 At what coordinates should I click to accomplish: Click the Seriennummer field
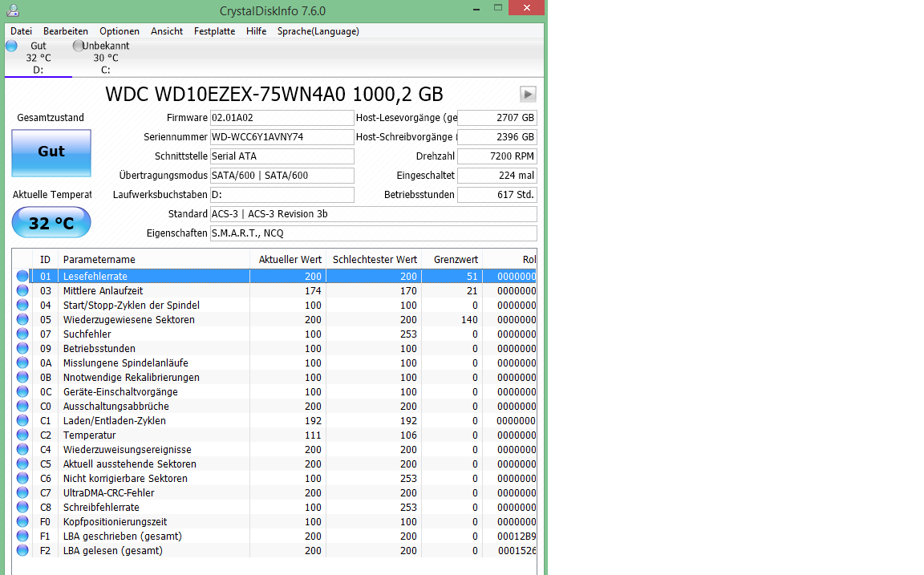pos(282,136)
